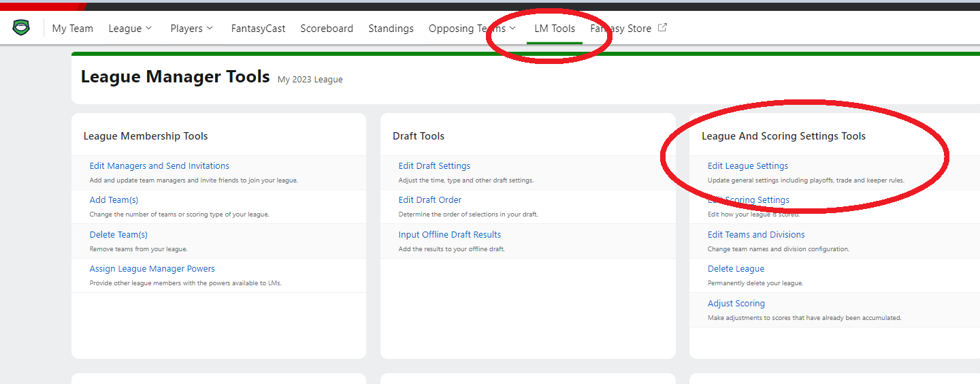Viewport: 980px width, 384px height.
Task: Open the Adjust Scoring link
Action: (736, 303)
